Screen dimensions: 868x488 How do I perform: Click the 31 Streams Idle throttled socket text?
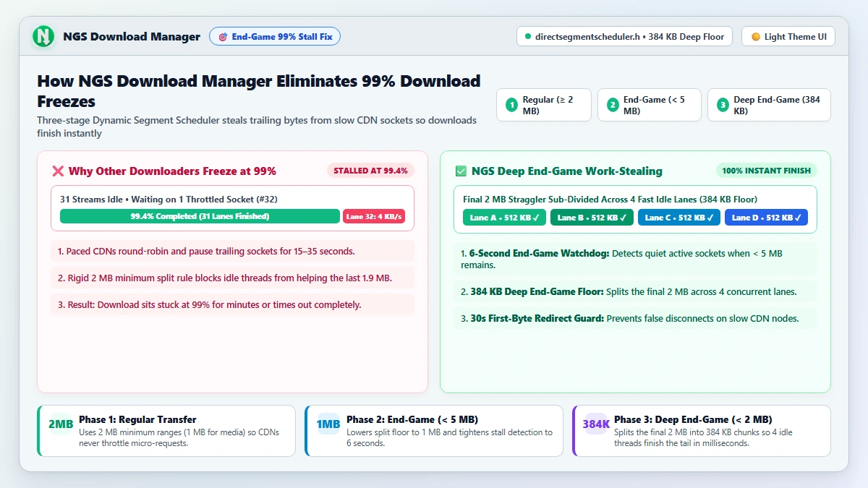click(x=169, y=199)
